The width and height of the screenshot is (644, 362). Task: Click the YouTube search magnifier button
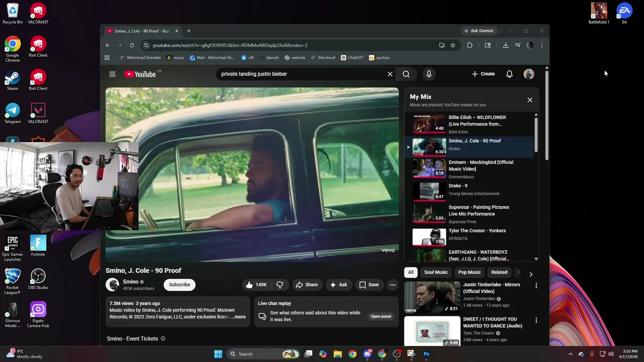[406, 74]
